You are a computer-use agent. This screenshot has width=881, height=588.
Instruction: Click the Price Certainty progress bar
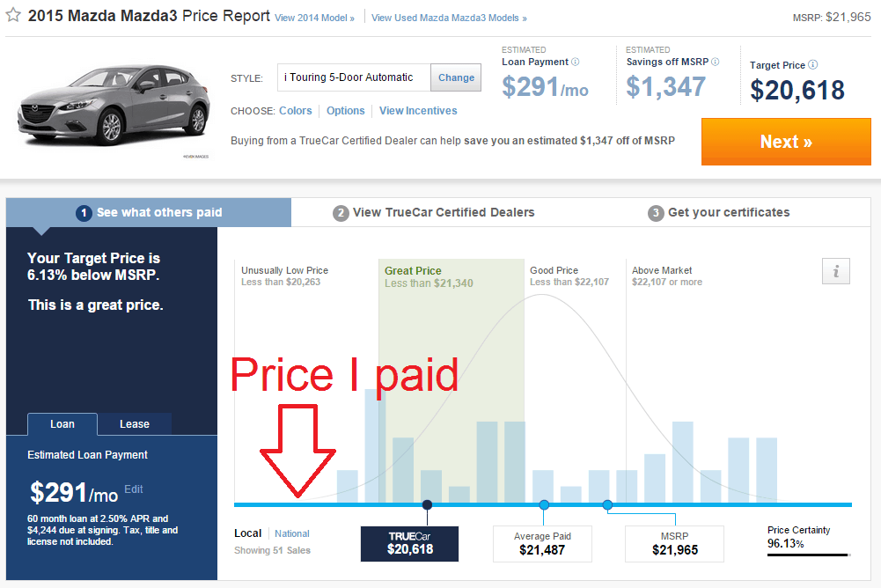(x=809, y=555)
